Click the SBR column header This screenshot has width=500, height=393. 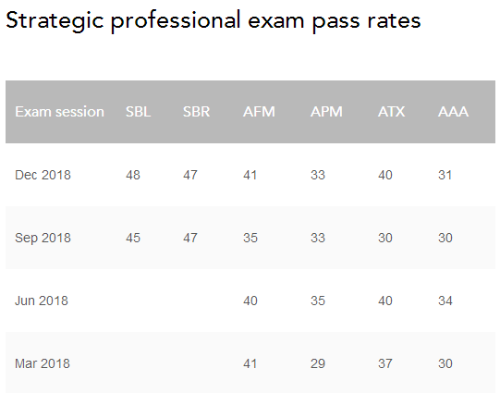[196, 112]
